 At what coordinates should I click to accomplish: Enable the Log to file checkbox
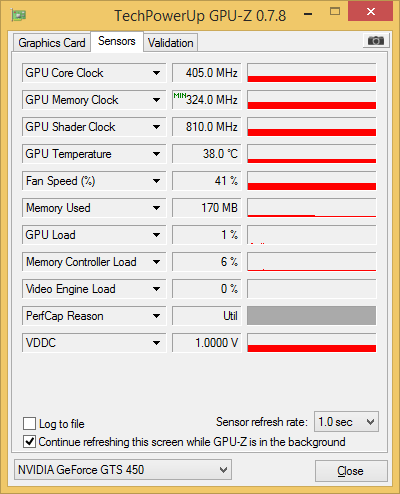click(29, 424)
